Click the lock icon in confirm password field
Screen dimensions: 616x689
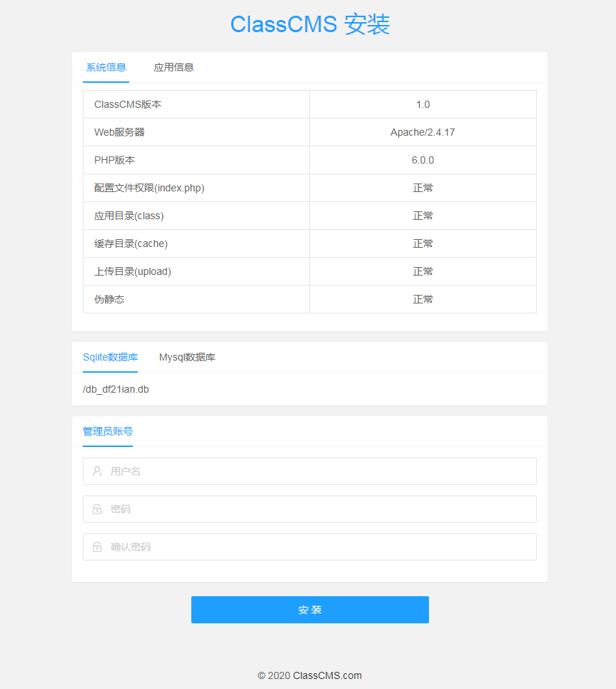(x=96, y=547)
